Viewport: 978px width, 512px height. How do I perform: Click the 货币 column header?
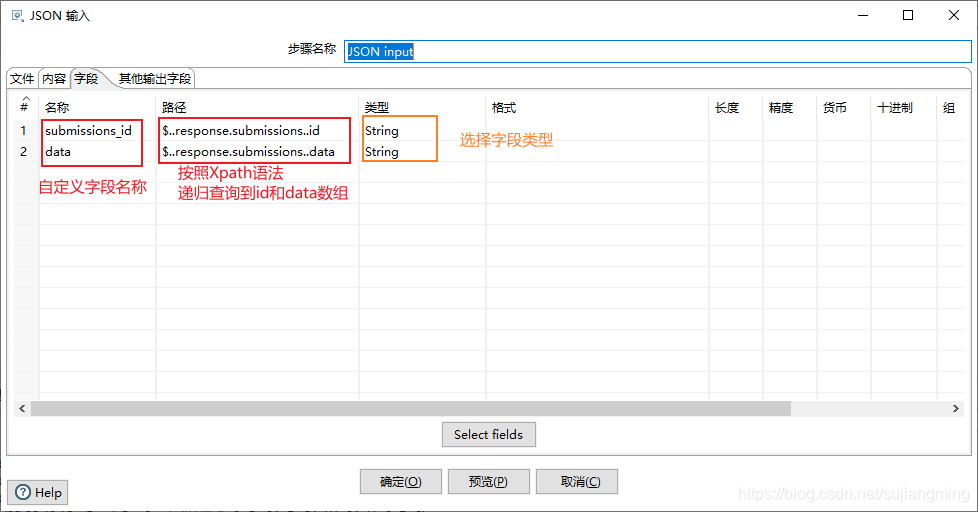point(843,107)
